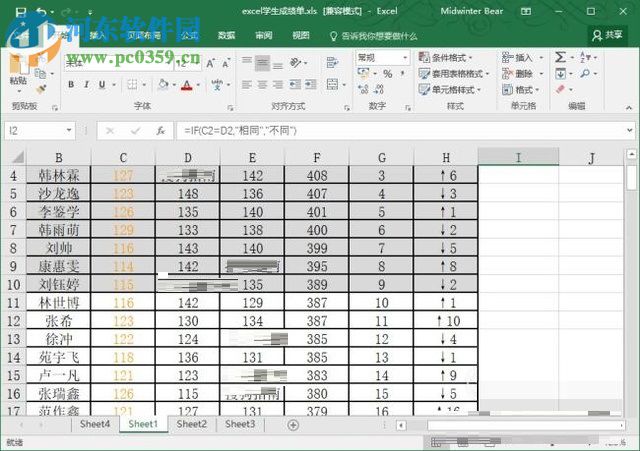Open Format cells (格式) menu

[520, 89]
